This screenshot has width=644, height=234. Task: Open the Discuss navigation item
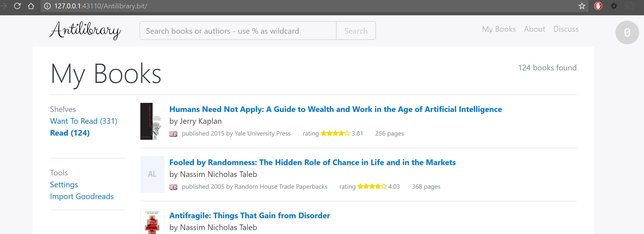coord(566,29)
